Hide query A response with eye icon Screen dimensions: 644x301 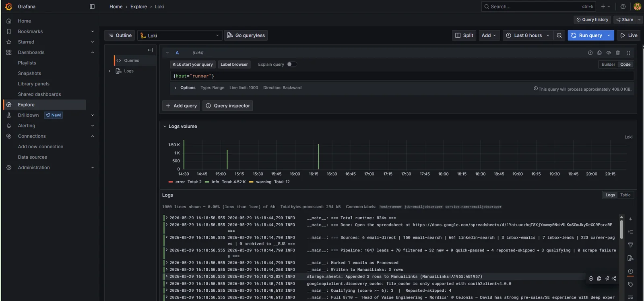pyautogui.click(x=609, y=53)
